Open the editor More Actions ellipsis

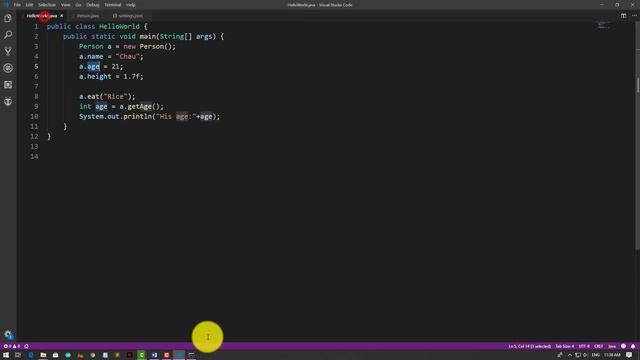pos(634,16)
